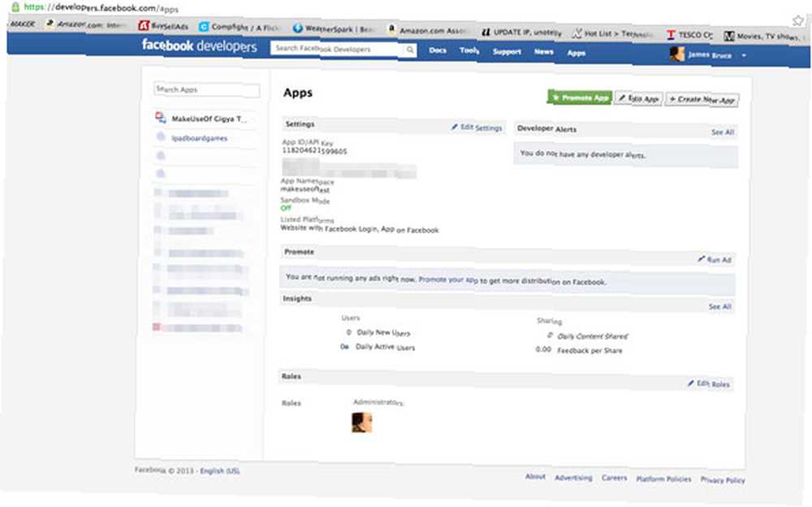Screen dimensions: 812x507
Task: Click the Promote your App link
Action: point(448,279)
